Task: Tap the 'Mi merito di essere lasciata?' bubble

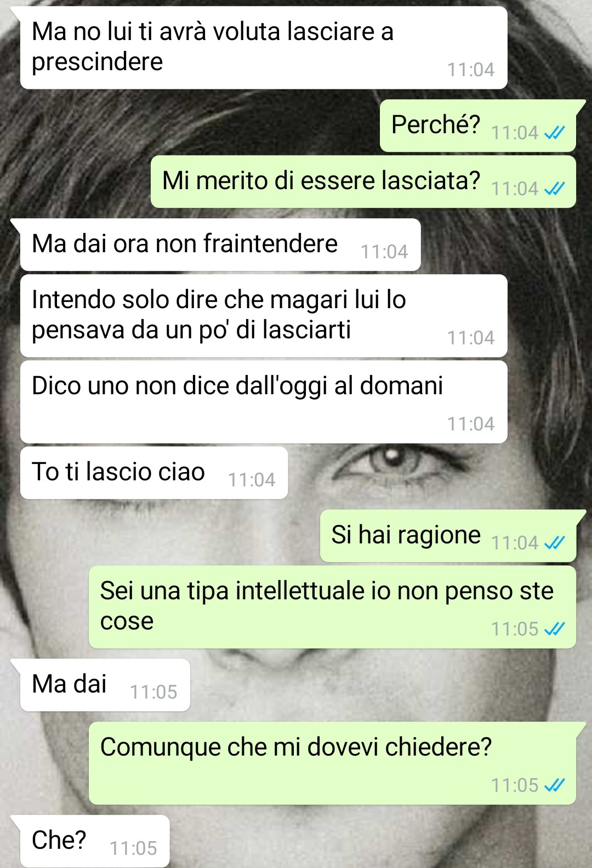Action: (x=363, y=181)
